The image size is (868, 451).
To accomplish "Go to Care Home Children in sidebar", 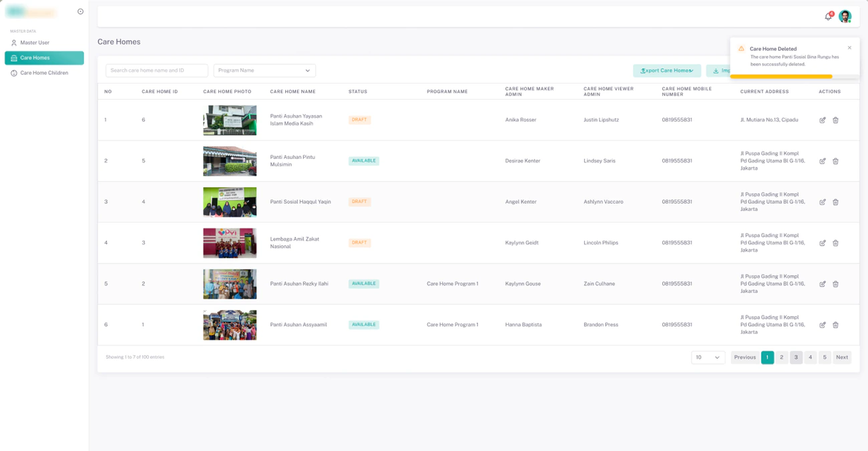I will pyautogui.click(x=44, y=73).
